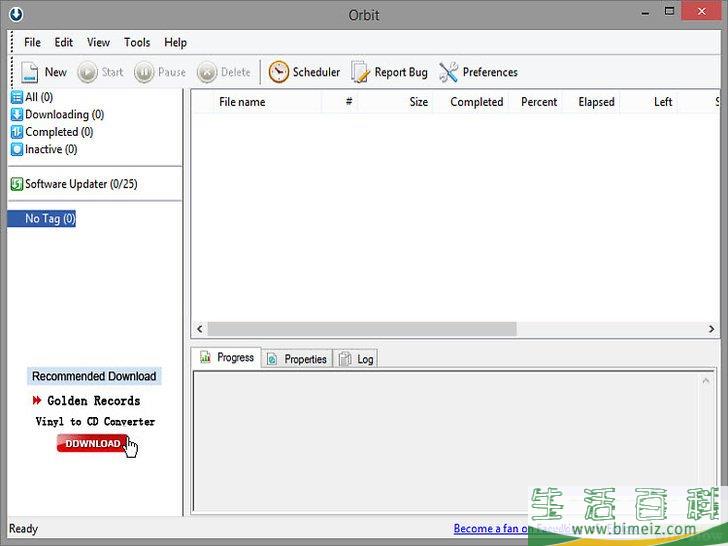Sort by # column header
Viewport: 728px width, 546px height.
(x=340, y=102)
